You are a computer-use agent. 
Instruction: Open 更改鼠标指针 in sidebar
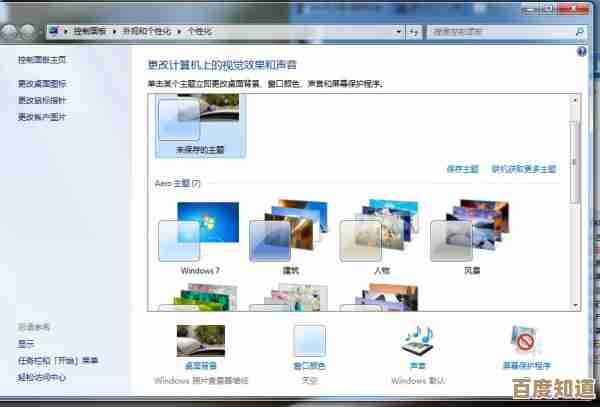point(42,101)
